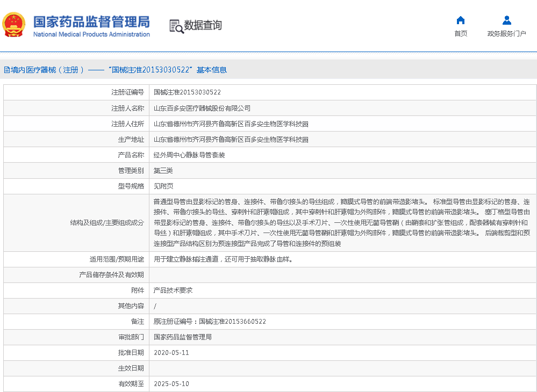The image size is (537, 392).
Task: Click National Medical Products Administration text
Action: point(91,34)
